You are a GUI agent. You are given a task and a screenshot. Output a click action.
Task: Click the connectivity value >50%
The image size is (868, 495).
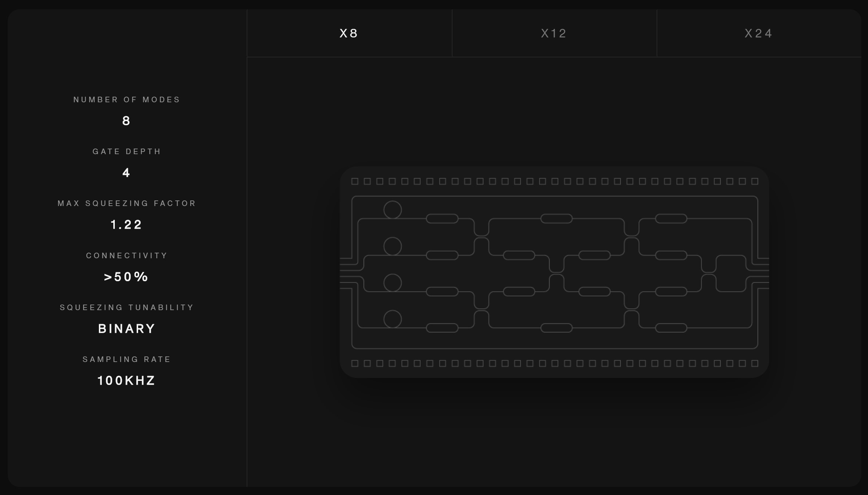(126, 277)
